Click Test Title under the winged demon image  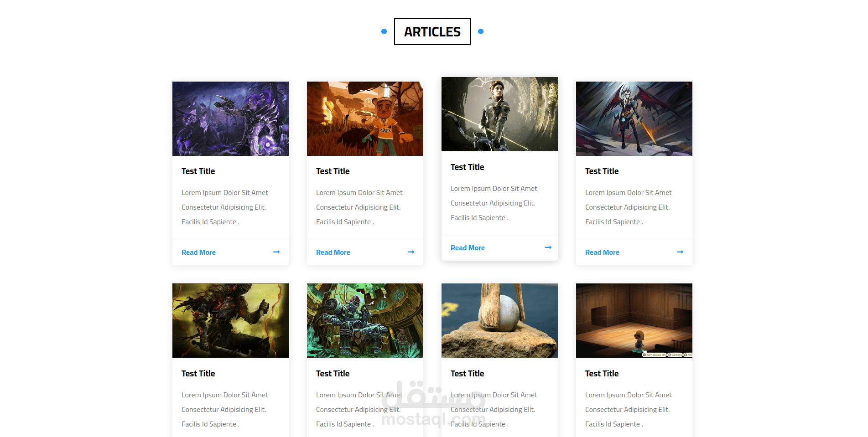(602, 171)
